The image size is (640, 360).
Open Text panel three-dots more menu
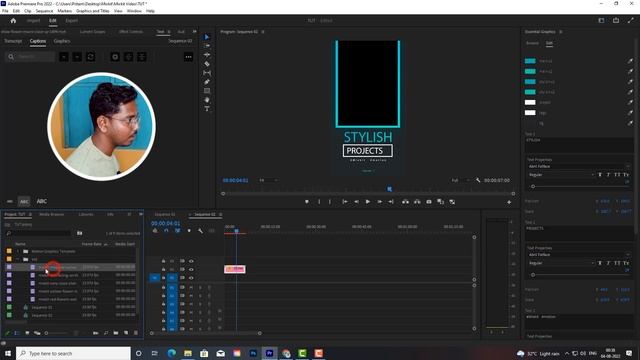(188, 57)
